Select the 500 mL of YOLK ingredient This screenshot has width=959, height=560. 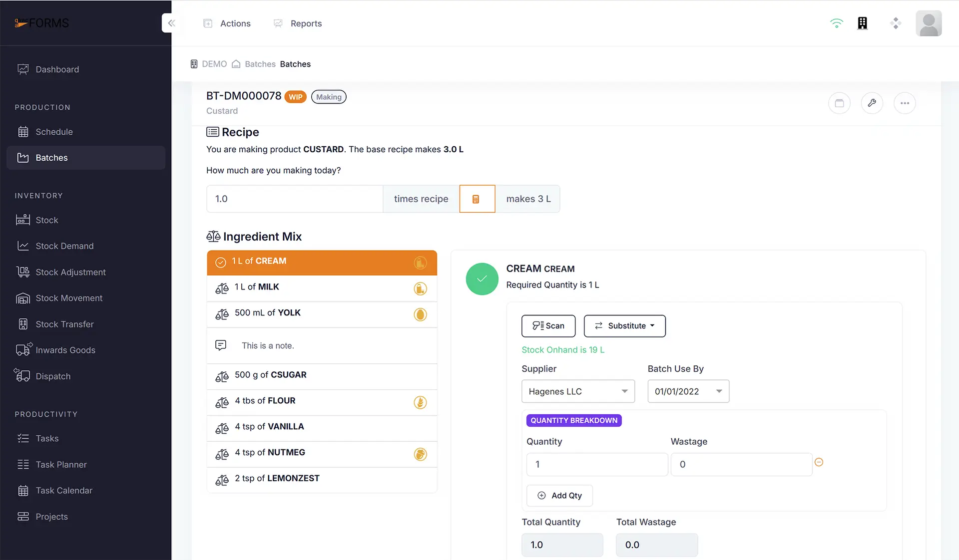point(322,314)
